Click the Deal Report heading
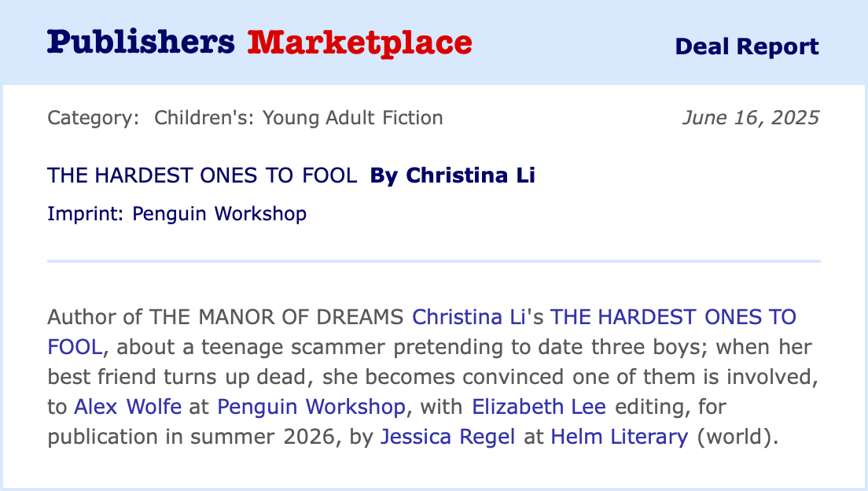Screen dimensions: 868x491 click(x=746, y=46)
